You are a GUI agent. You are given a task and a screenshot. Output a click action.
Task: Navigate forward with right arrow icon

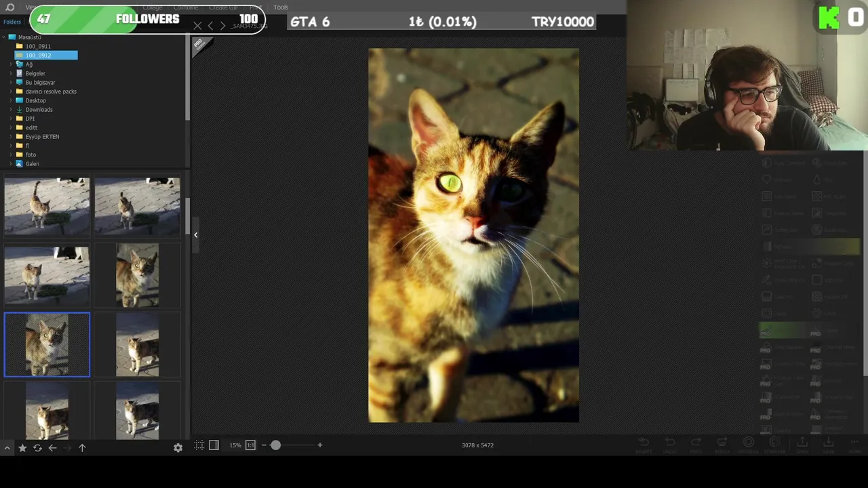(67, 448)
